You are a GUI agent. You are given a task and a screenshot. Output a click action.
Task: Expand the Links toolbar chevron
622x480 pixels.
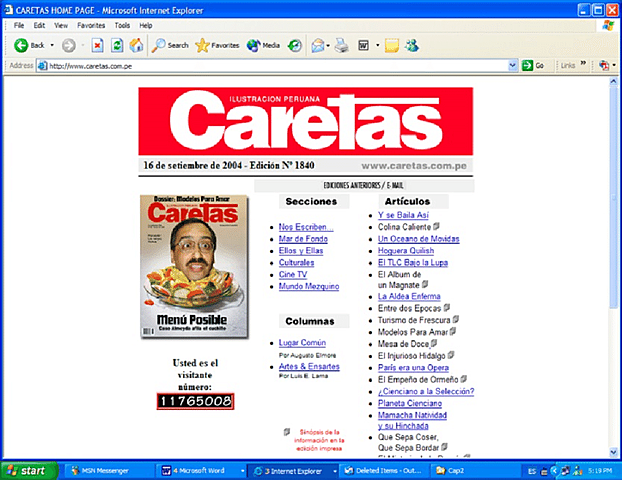pos(583,63)
